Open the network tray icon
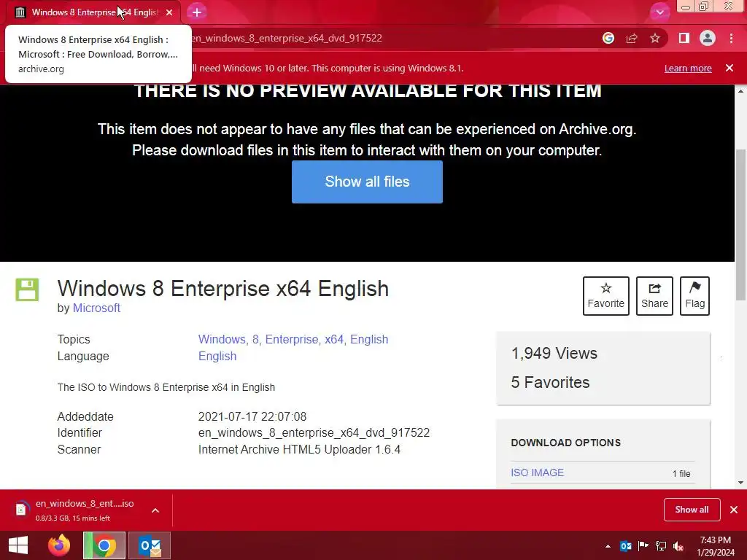The width and height of the screenshot is (747, 560). 661,546
